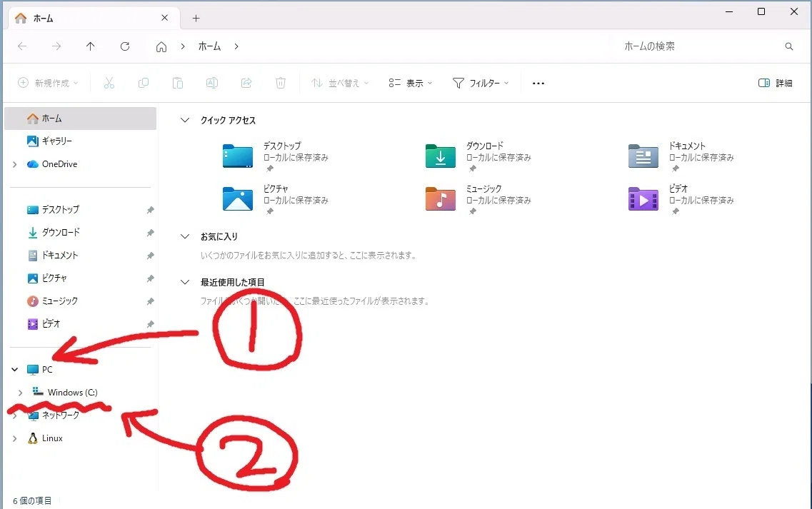Click the Cut scissors icon
The height and width of the screenshot is (509, 812).
click(x=109, y=83)
